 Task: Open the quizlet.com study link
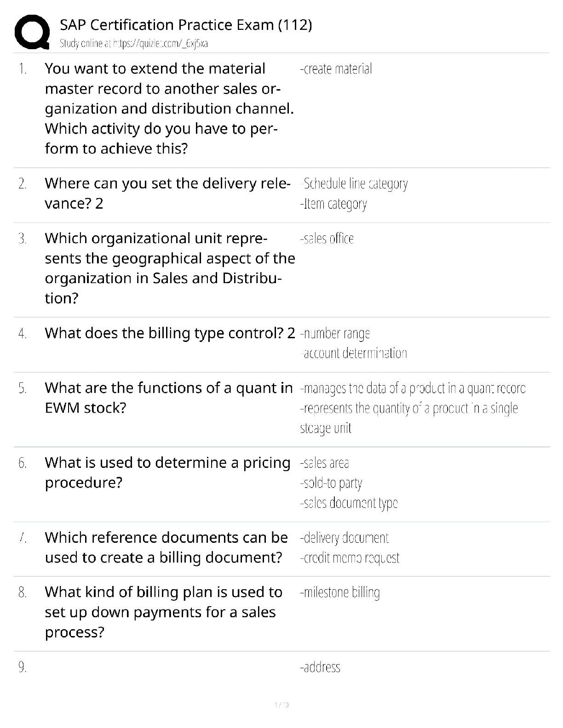(x=134, y=44)
